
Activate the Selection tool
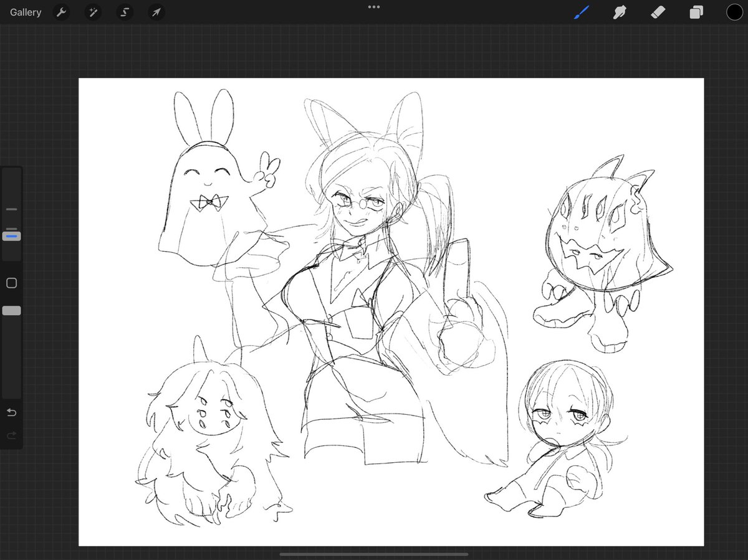124,12
